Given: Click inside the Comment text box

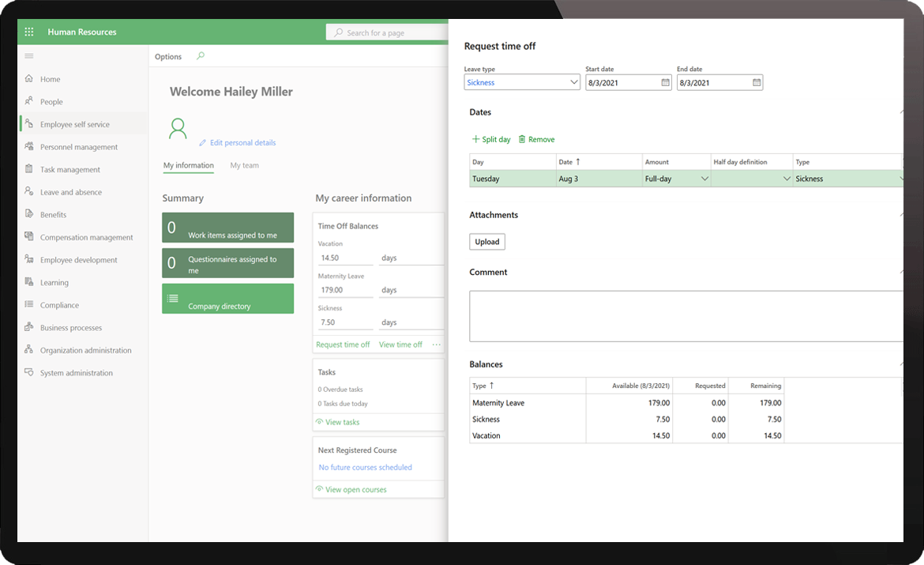Looking at the screenshot, I should click(x=684, y=316).
